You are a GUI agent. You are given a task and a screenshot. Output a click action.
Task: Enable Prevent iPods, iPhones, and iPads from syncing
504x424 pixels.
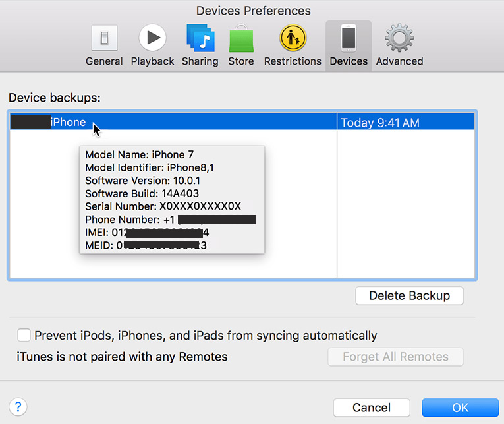point(24,335)
